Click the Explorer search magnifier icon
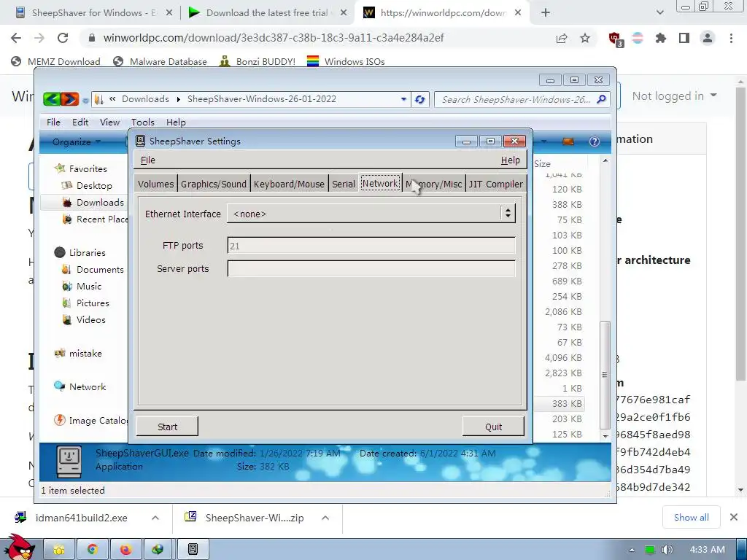Image resolution: width=747 pixels, height=560 pixels. tap(601, 99)
